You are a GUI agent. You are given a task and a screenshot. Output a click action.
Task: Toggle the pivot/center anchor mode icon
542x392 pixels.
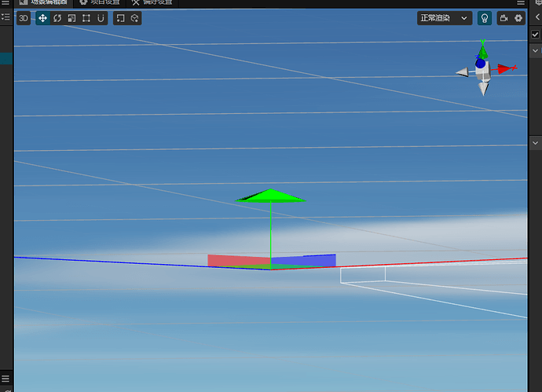coord(120,18)
